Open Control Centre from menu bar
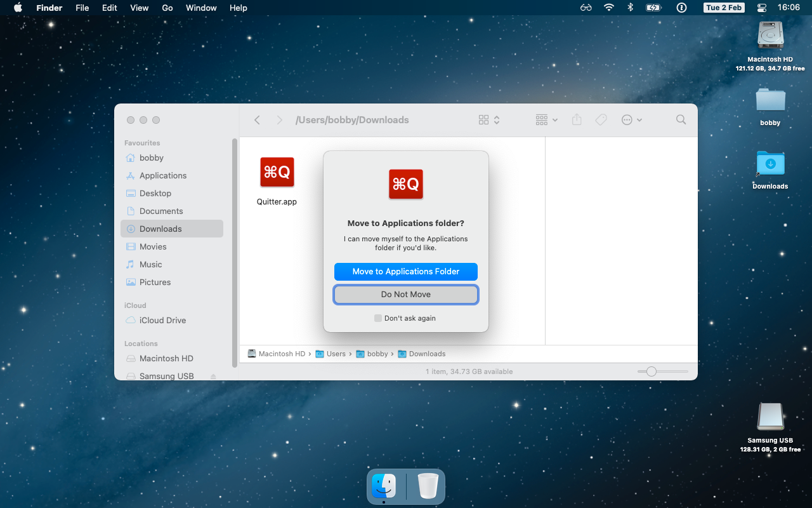The width and height of the screenshot is (812, 508). pyautogui.click(x=762, y=8)
